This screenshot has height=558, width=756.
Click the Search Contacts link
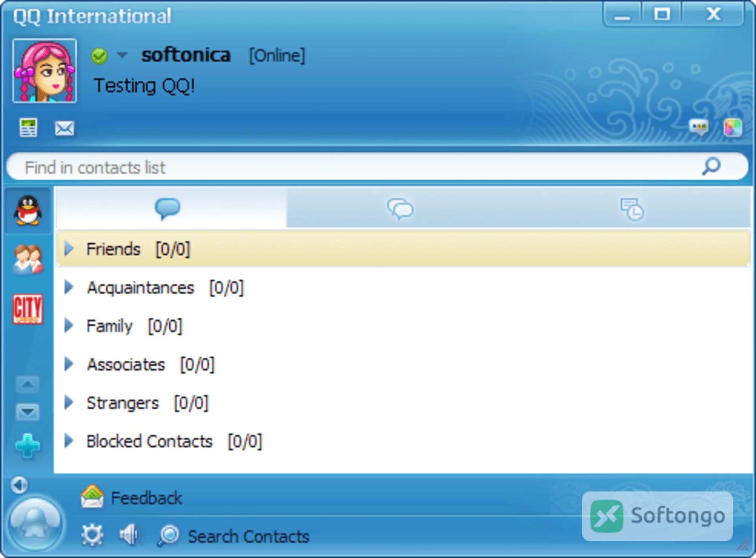coord(248,536)
